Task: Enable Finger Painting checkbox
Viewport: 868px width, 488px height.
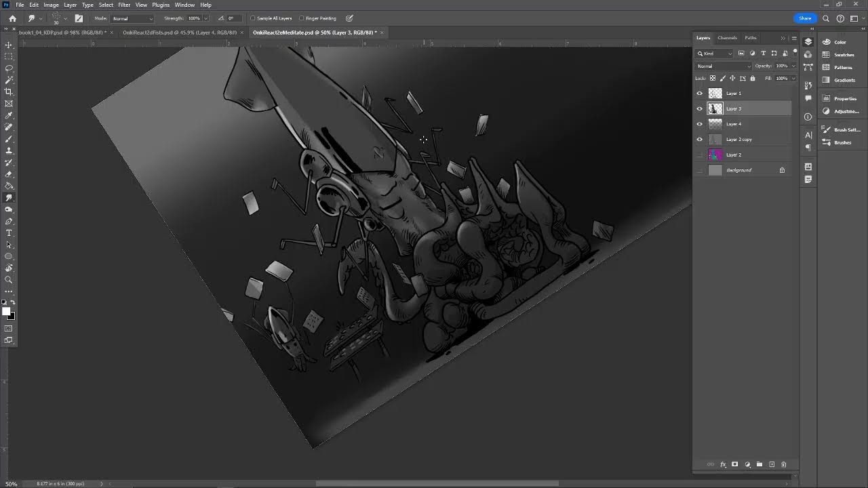Action: click(302, 18)
